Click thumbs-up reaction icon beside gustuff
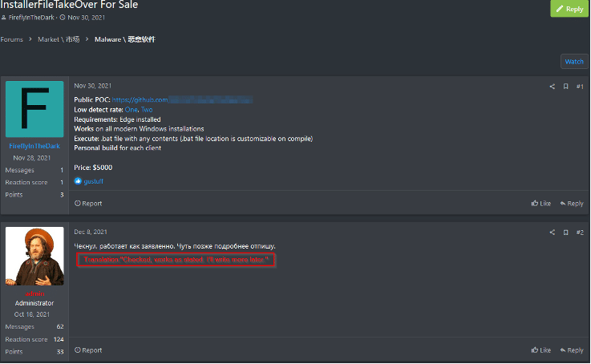 point(78,181)
